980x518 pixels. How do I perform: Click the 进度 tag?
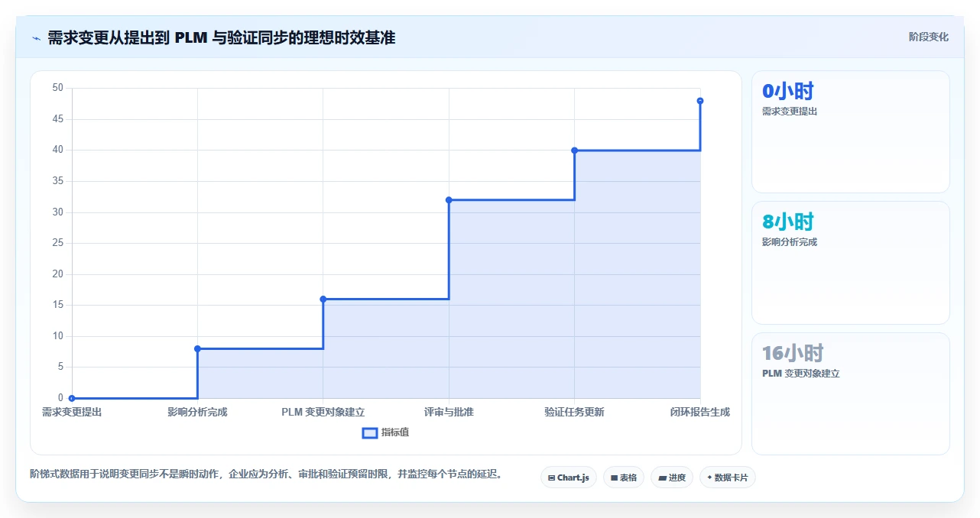[672, 478]
